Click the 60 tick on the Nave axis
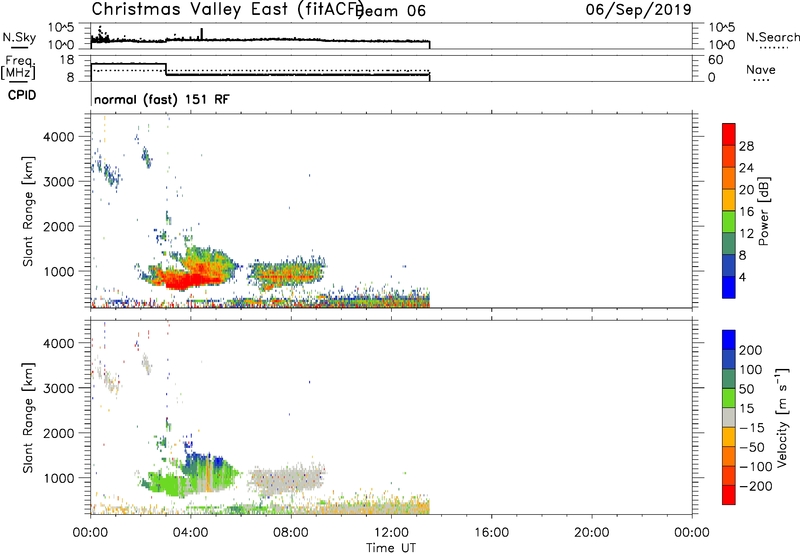 (715, 60)
